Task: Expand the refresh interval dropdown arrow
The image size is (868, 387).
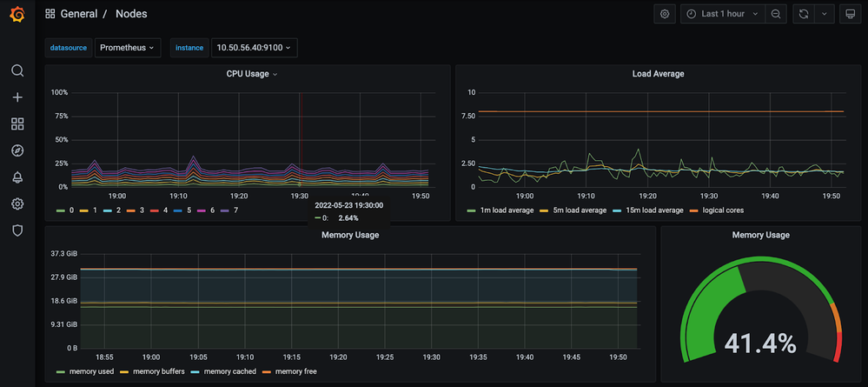Action: pos(825,14)
